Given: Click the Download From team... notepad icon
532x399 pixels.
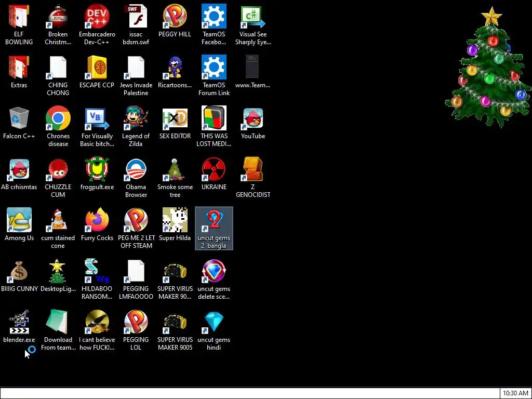Looking at the screenshot, I should pos(58,322).
